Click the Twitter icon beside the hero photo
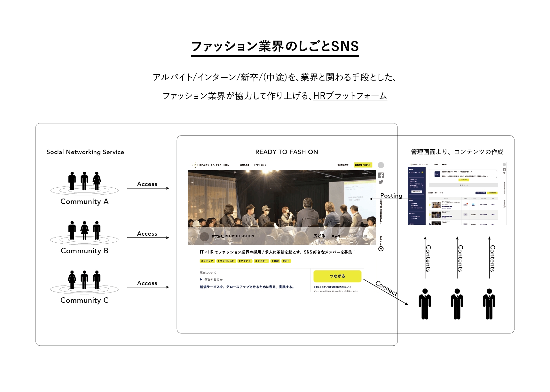 pyautogui.click(x=381, y=182)
